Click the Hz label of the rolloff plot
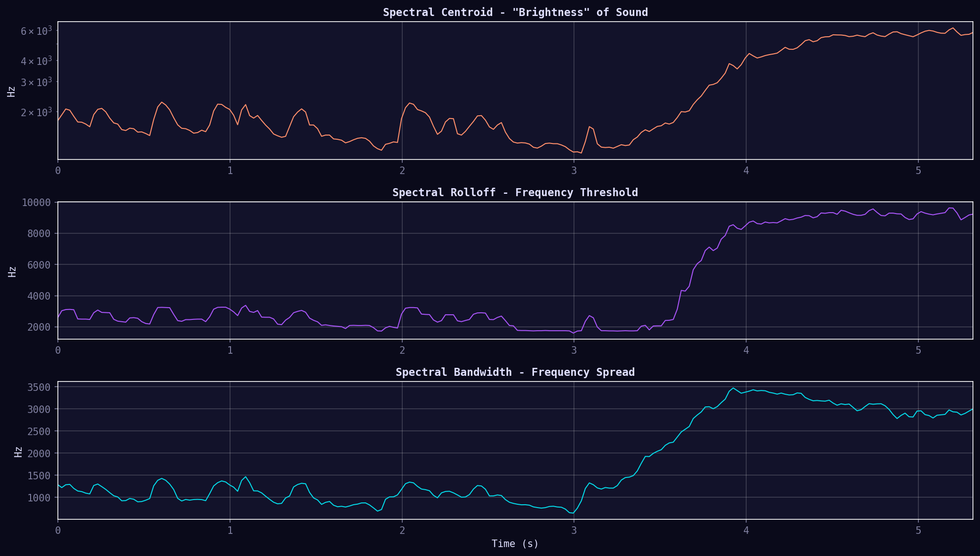980x556 pixels. (12, 271)
